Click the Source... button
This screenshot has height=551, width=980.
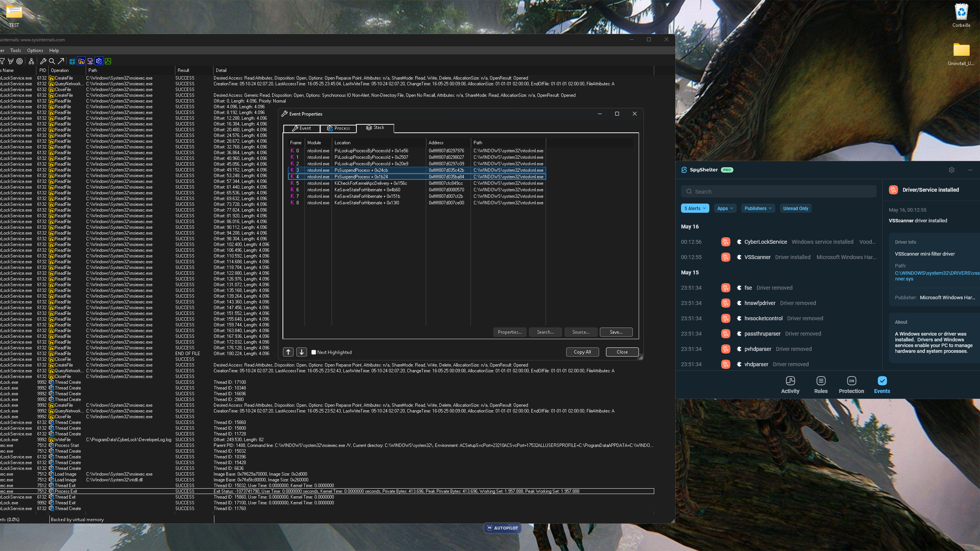point(581,332)
